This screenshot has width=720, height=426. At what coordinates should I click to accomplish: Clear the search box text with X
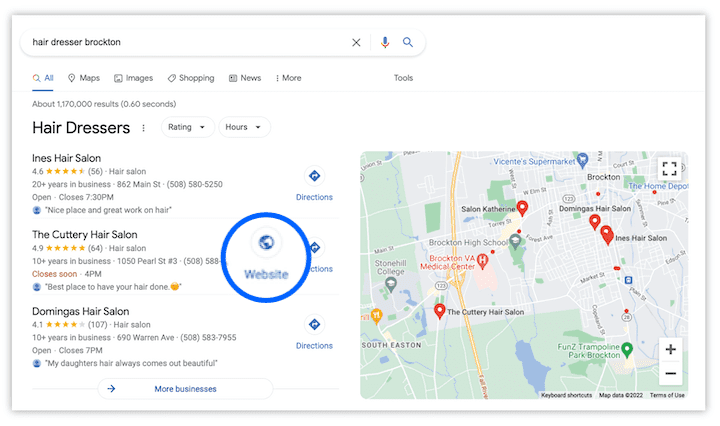click(x=356, y=43)
